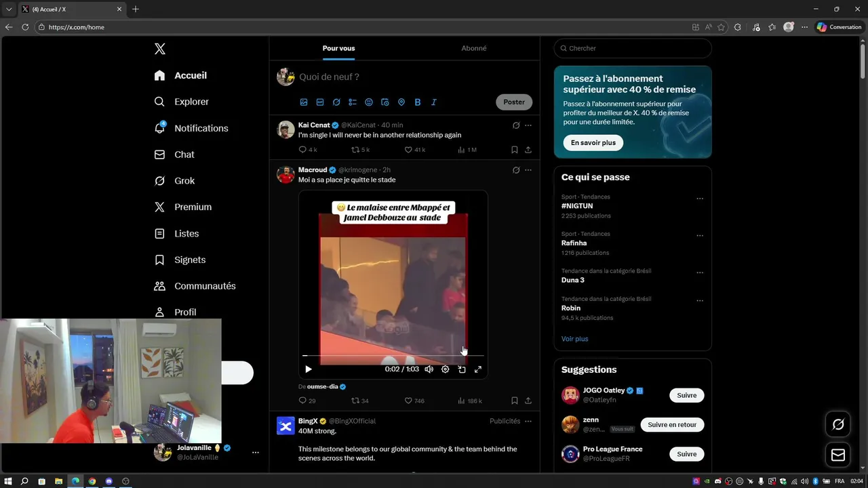Ask Grok about Kai Cenat's post
This screenshot has width=868, height=488.
pos(516,125)
